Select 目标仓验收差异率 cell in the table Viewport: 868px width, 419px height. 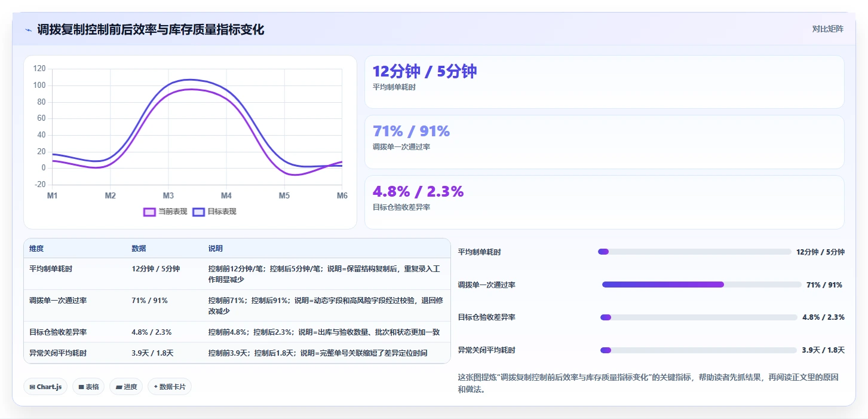58,332
